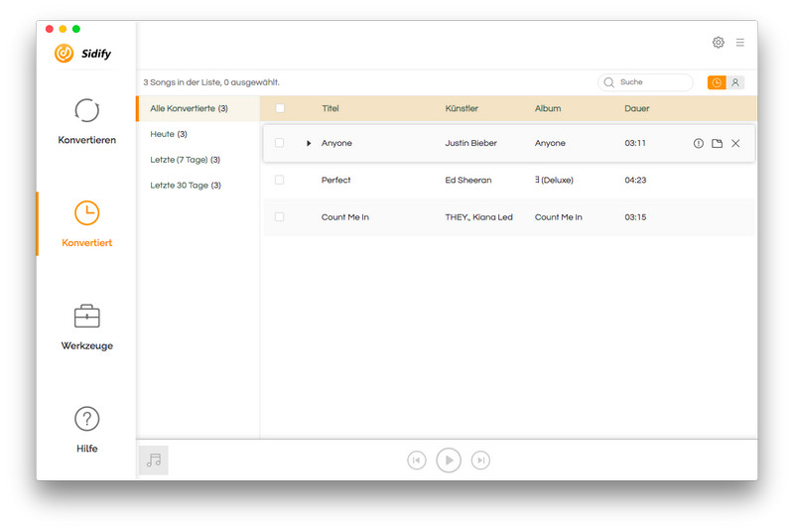Switch to artist person view toggle
Screen dimensions: 794x532
[735, 82]
